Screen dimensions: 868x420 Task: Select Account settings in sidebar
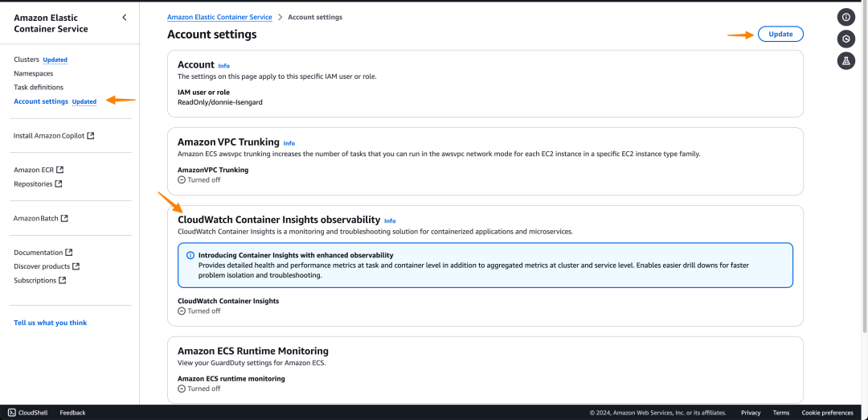tap(41, 101)
